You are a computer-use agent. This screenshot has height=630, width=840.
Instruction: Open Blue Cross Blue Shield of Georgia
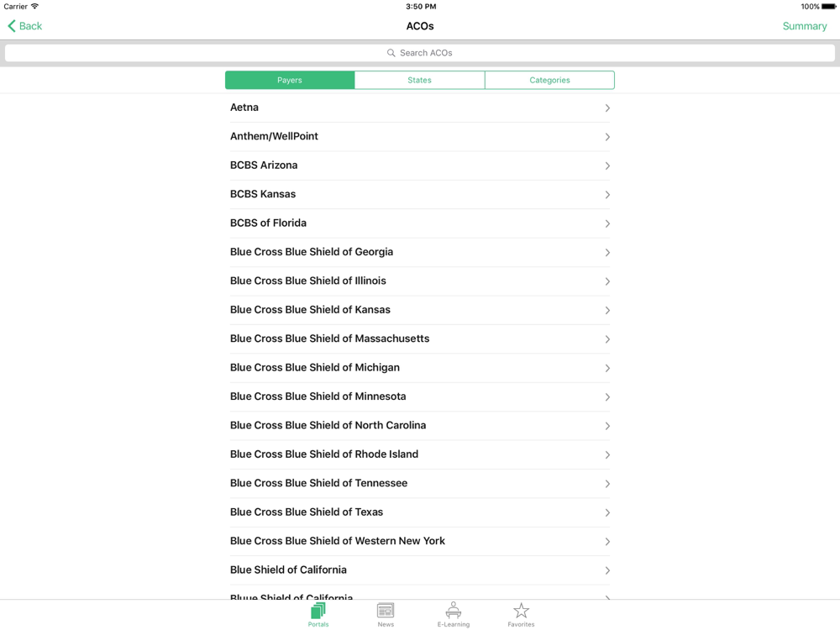point(420,252)
